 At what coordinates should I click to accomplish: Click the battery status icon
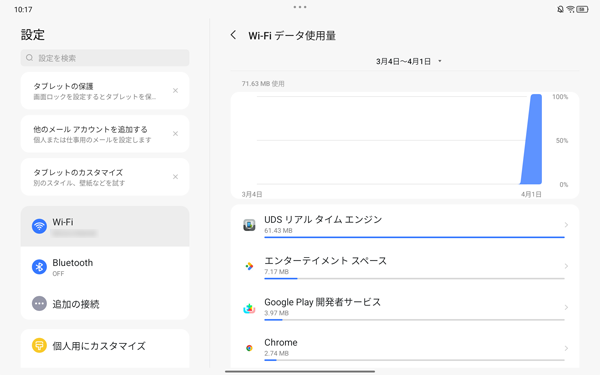[582, 9]
